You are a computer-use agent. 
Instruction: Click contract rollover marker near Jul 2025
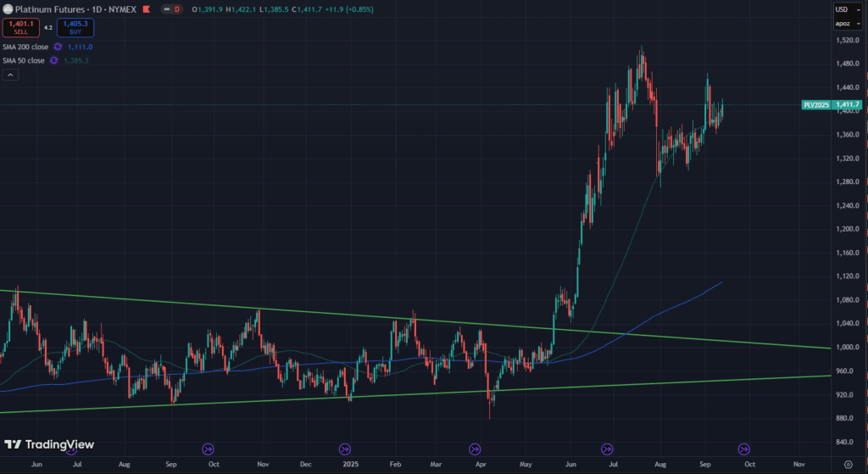click(x=607, y=449)
